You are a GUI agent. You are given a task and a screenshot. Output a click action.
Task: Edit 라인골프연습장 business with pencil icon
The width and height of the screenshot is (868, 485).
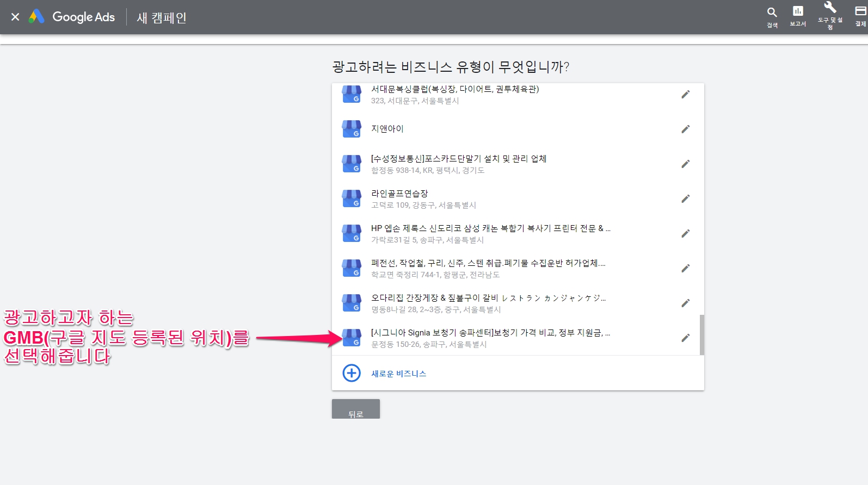686,198
